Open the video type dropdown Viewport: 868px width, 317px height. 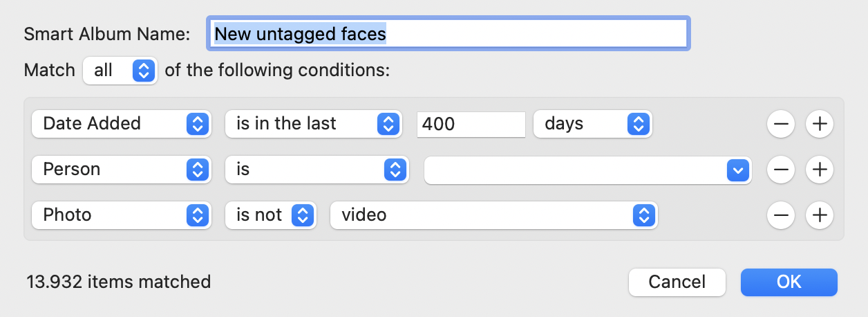[493, 215]
